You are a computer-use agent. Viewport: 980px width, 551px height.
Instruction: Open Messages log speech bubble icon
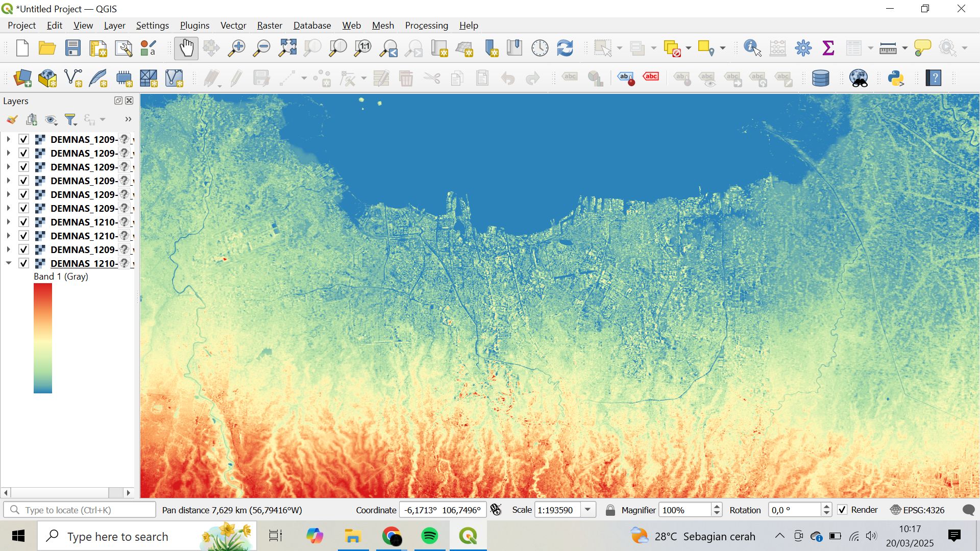(968, 510)
